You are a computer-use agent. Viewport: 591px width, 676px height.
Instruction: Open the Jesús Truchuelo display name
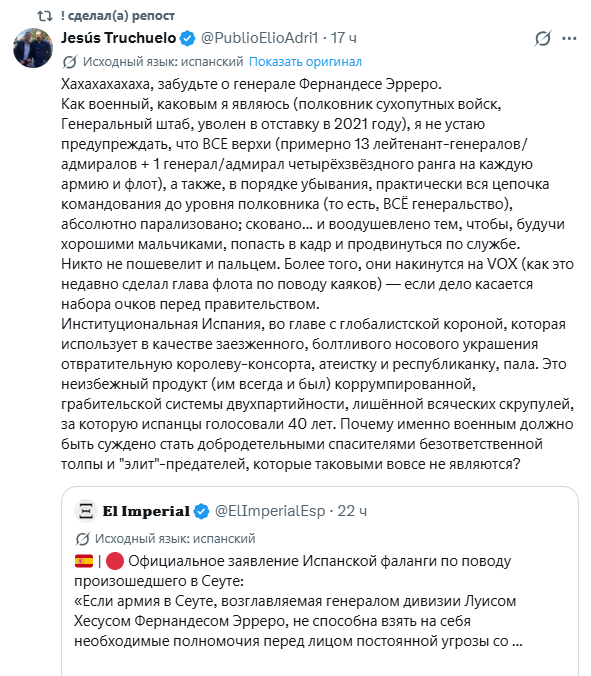(x=119, y=38)
